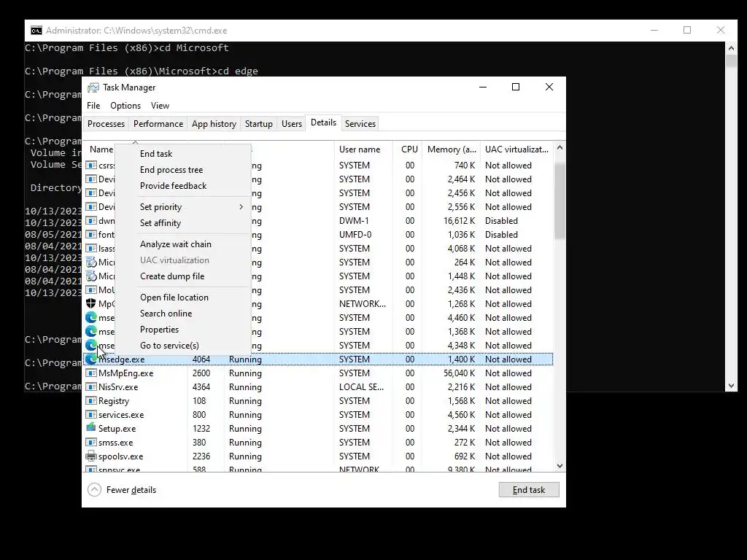Click the cmd.exe window title icon
The image size is (747, 560).
tap(36, 31)
